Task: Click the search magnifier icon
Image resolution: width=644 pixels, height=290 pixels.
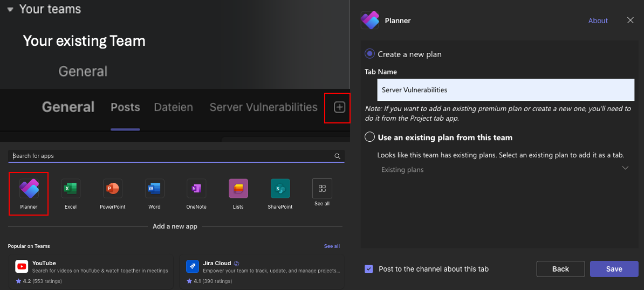Action: pyautogui.click(x=337, y=156)
